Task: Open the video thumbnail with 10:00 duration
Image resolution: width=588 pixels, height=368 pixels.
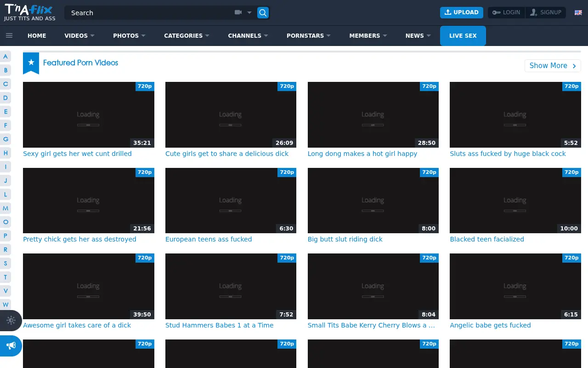Action: tap(515, 201)
